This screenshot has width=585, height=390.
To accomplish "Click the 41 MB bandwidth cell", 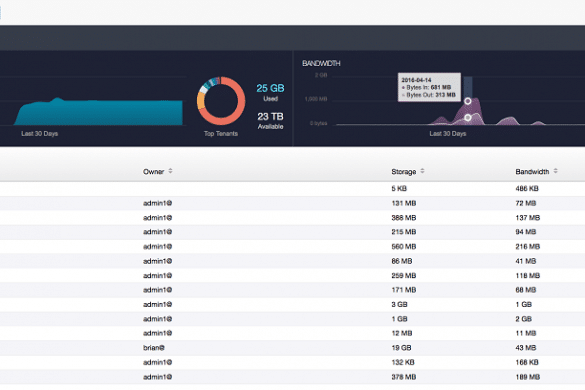I will click(x=526, y=261).
